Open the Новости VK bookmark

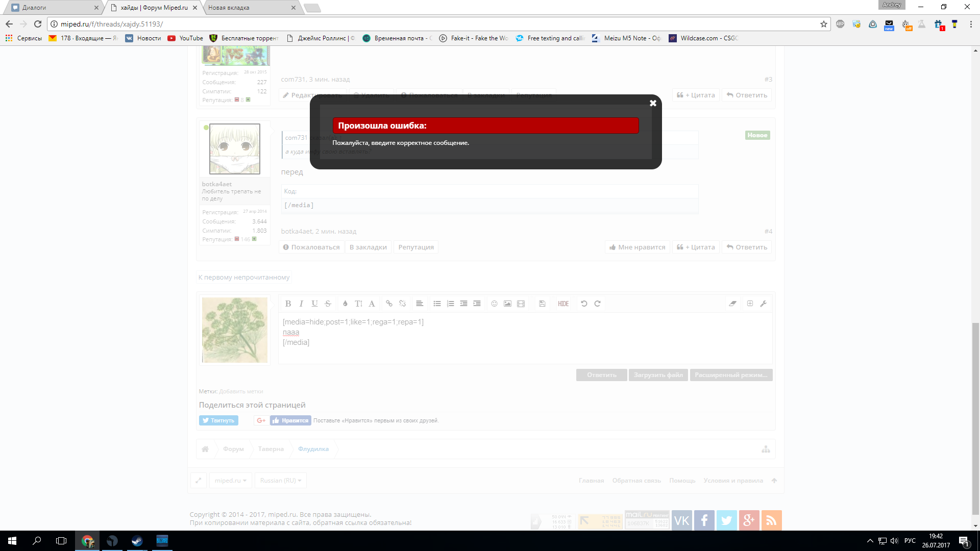pos(143,38)
